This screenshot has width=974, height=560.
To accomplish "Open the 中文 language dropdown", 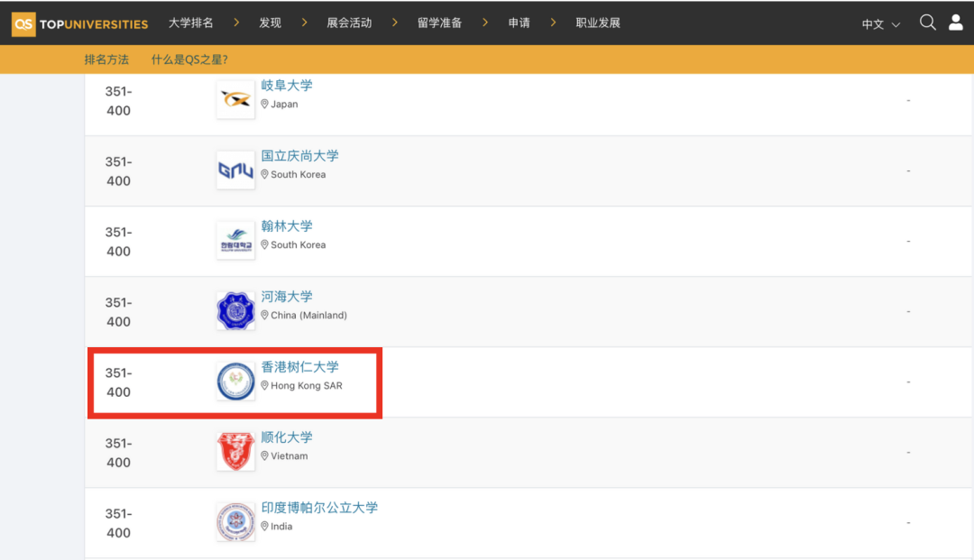I will coord(880,24).
